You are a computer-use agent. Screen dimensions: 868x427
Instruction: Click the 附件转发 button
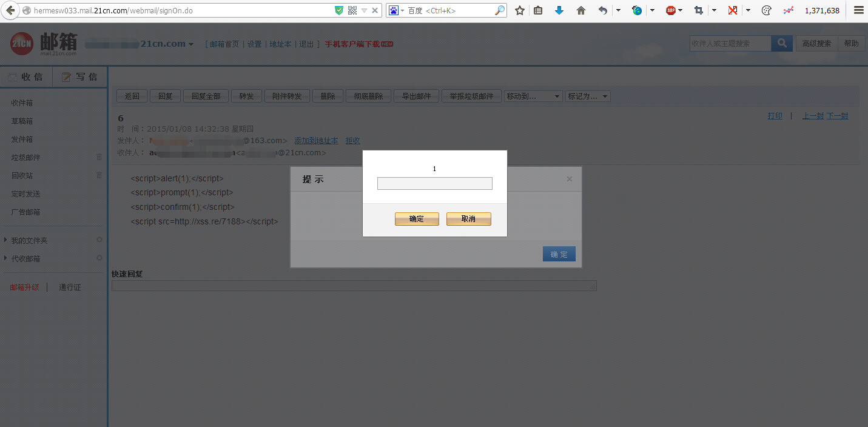pyautogui.click(x=287, y=96)
